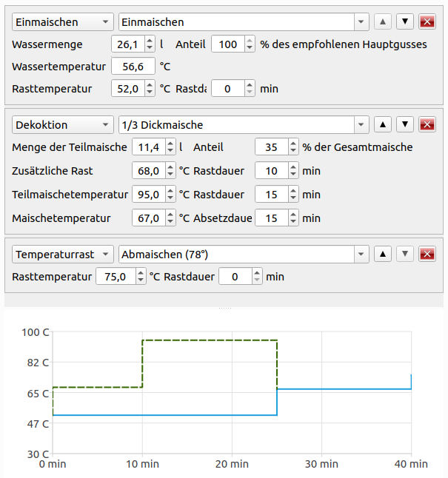The image size is (448, 478).
Task: Adjust the Absetzdauer 15 min spinner
Action: (x=293, y=218)
